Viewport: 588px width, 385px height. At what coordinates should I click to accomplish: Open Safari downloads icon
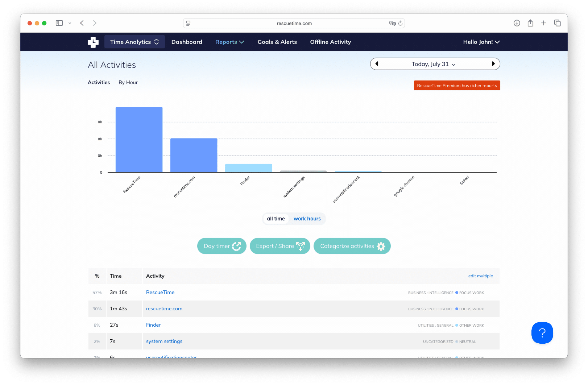(x=517, y=23)
